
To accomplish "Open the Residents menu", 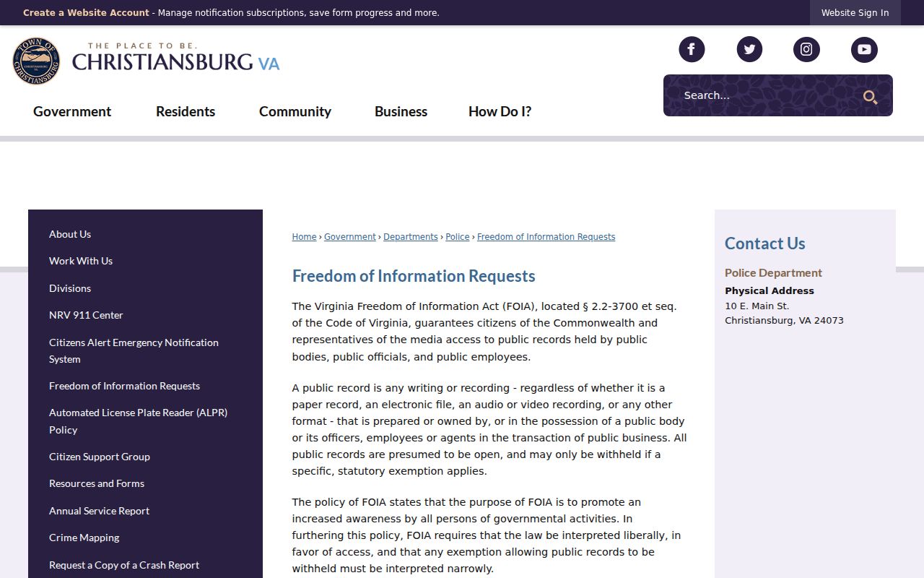I will click(x=186, y=111).
